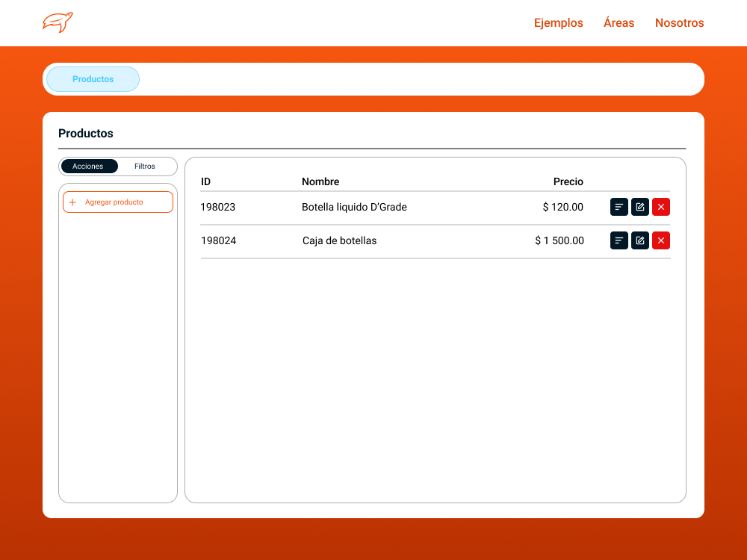
Task: Delete the Caja de botellas product
Action: [x=661, y=240]
